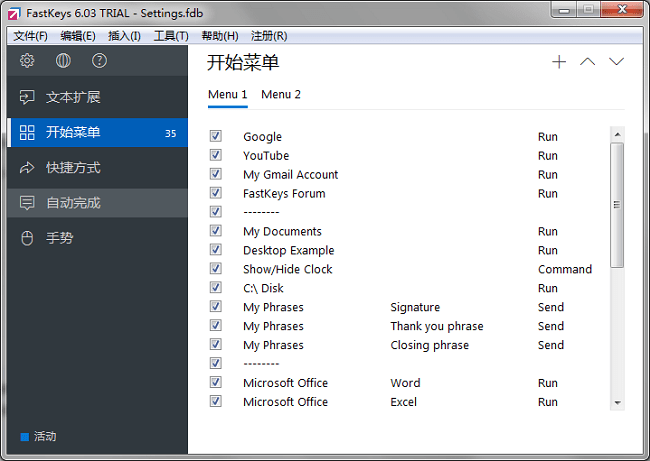Click the scrollbar down arrow button
The width and height of the screenshot is (650, 461).
click(617, 402)
